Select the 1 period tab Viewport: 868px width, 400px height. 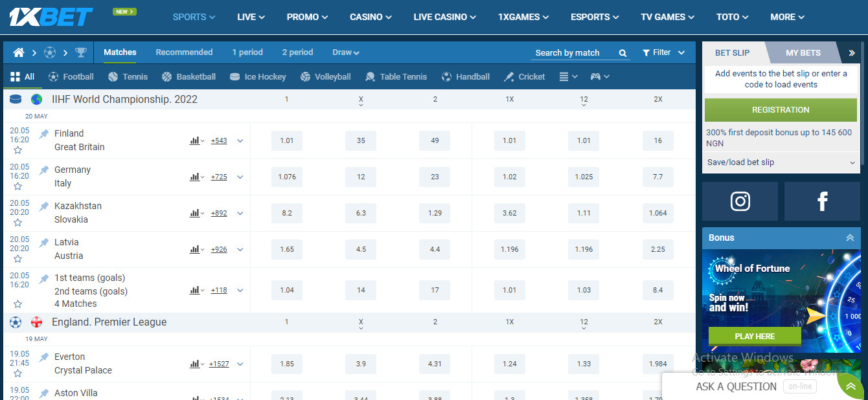247,52
